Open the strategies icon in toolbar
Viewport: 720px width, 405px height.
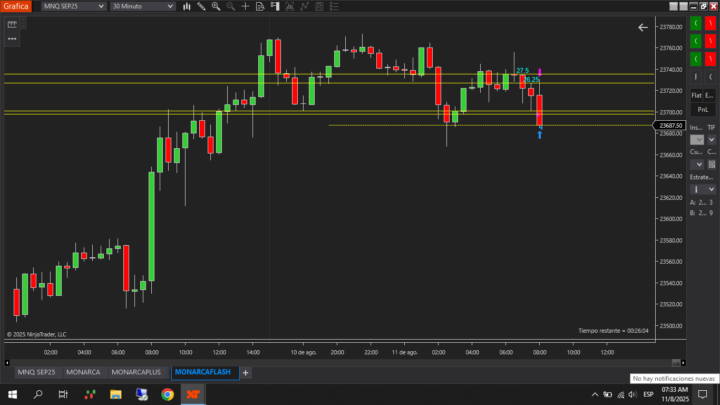click(x=319, y=6)
